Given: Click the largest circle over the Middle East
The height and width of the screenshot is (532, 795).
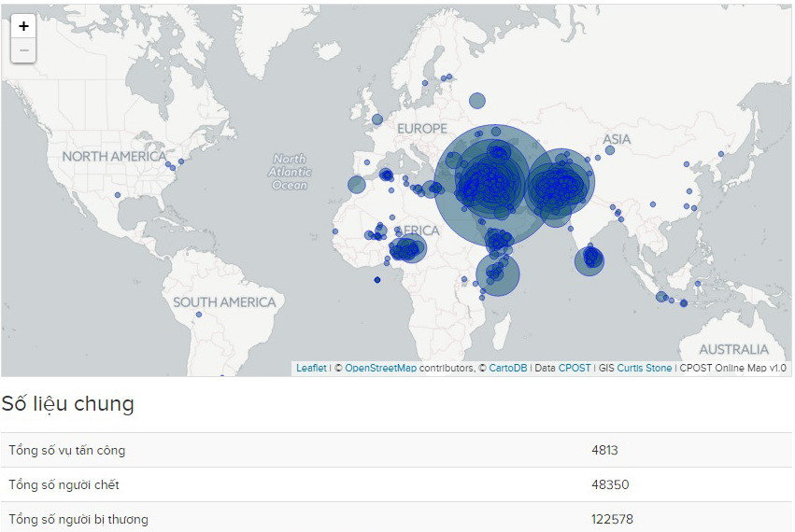Looking at the screenshot, I should (x=492, y=183).
